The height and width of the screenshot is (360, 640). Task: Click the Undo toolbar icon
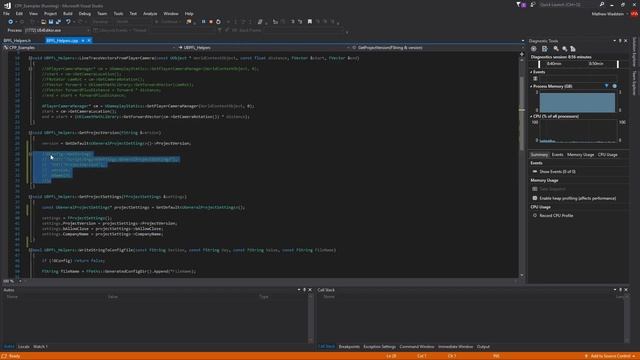(x=68, y=22)
